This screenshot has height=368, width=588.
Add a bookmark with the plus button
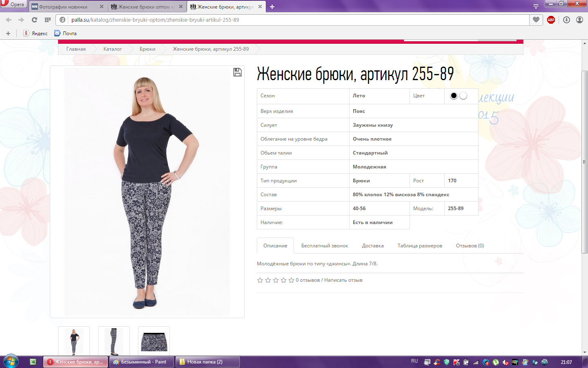click(x=8, y=34)
